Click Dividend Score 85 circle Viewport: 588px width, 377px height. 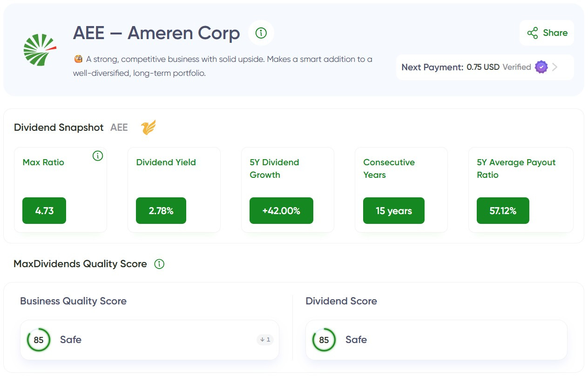pyautogui.click(x=324, y=340)
